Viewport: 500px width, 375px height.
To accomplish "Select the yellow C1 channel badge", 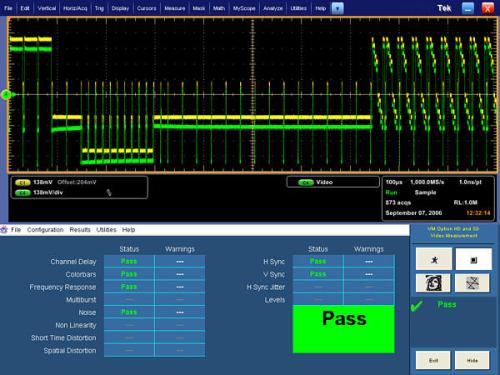I will pyautogui.click(x=23, y=183).
